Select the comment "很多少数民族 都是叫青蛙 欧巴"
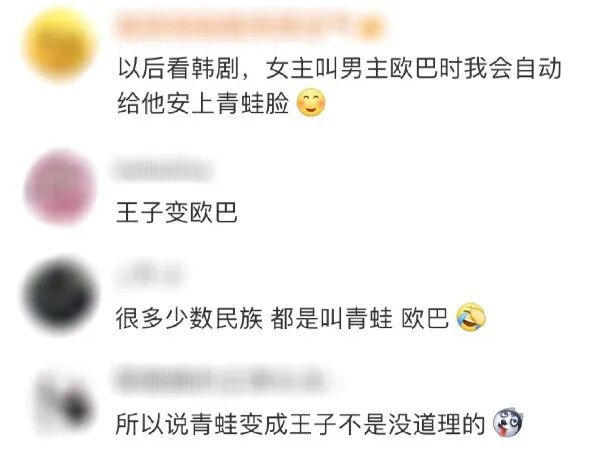The width and height of the screenshot is (608, 455). point(282,318)
